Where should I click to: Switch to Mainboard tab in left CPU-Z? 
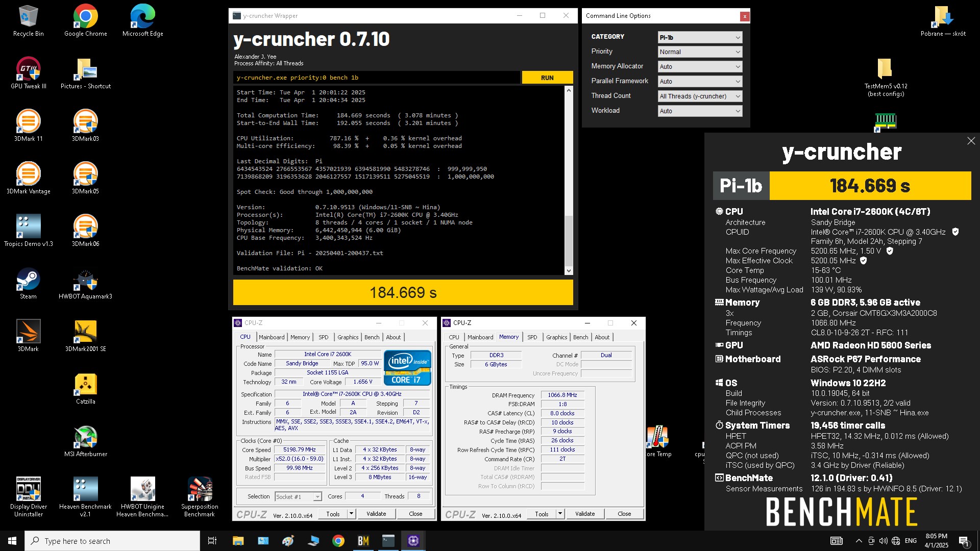pyautogui.click(x=272, y=337)
